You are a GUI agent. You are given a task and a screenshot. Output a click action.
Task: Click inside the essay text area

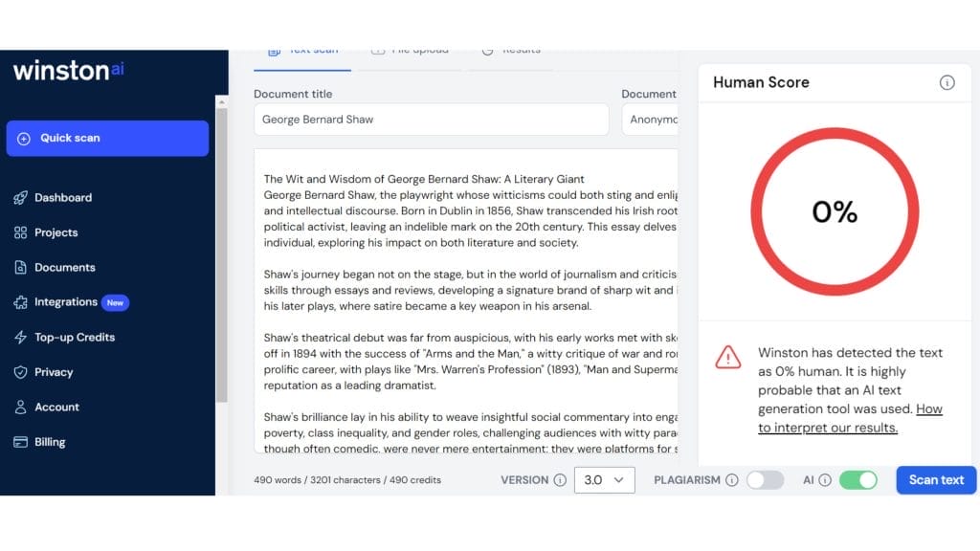[466, 300]
